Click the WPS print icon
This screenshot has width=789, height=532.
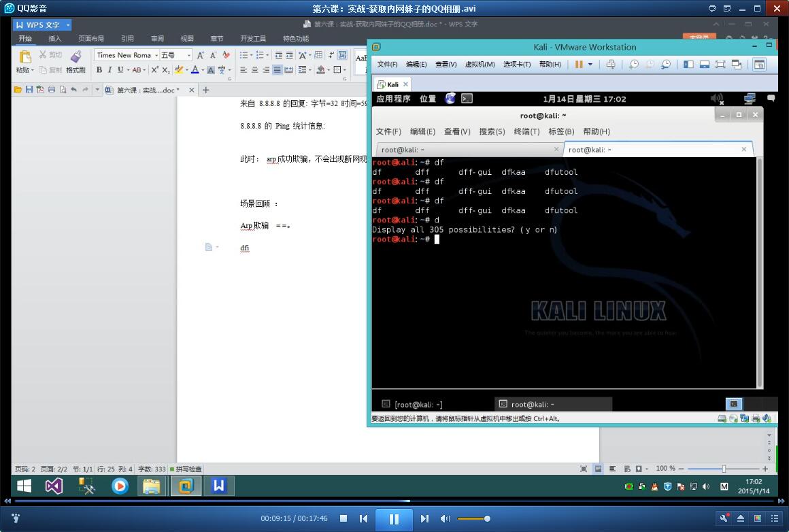[x=51, y=90]
